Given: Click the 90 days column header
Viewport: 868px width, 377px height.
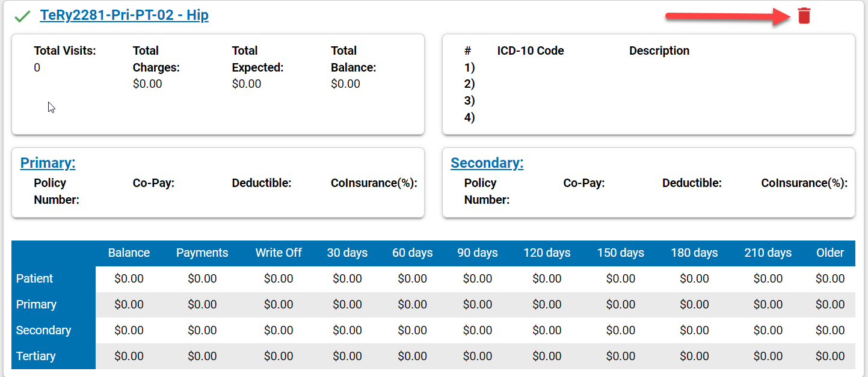Looking at the screenshot, I should [478, 253].
